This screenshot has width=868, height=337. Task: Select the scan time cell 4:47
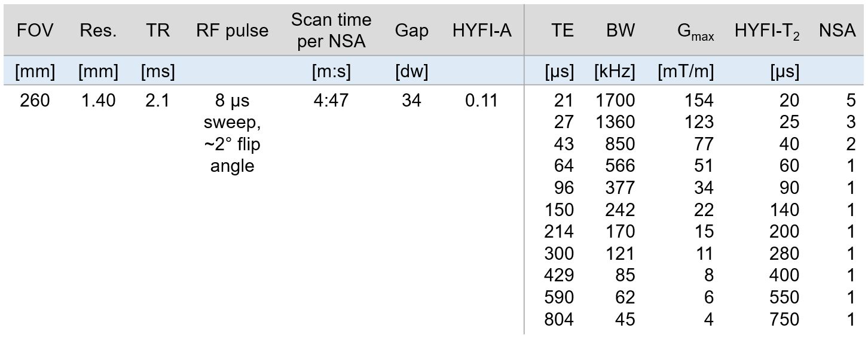(331, 101)
